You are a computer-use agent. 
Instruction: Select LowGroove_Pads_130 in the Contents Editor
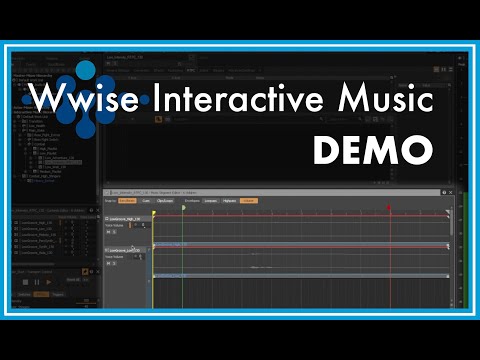(x=37, y=253)
